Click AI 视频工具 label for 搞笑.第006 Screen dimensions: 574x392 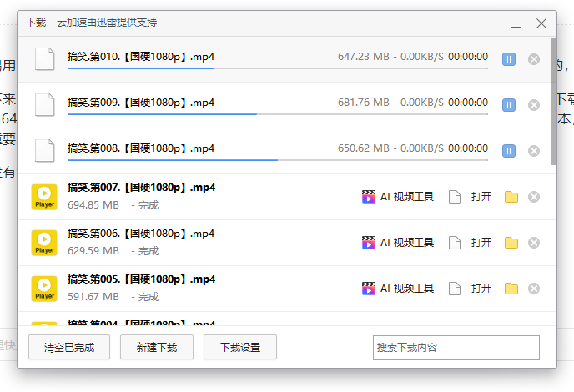click(407, 243)
